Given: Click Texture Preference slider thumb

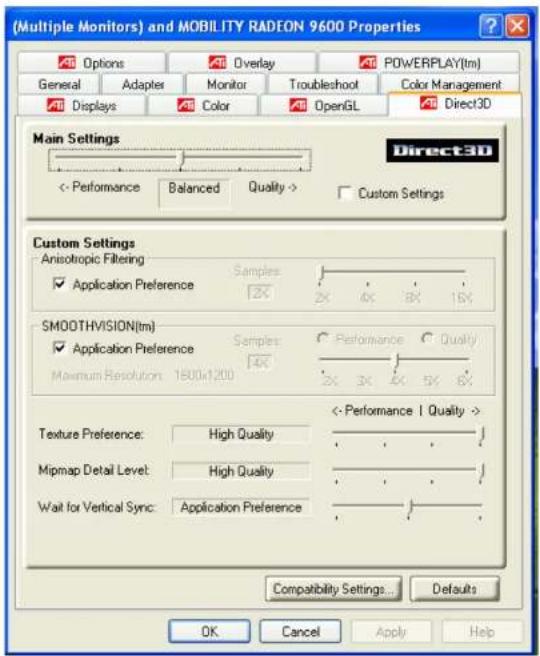Looking at the screenshot, I should [x=481, y=434].
